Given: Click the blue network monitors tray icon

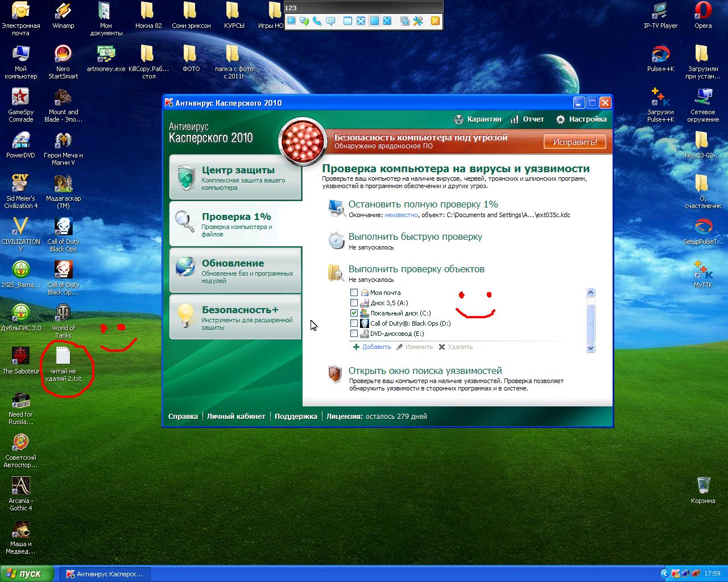Looking at the screenshot, I should [x=685, y=574].
